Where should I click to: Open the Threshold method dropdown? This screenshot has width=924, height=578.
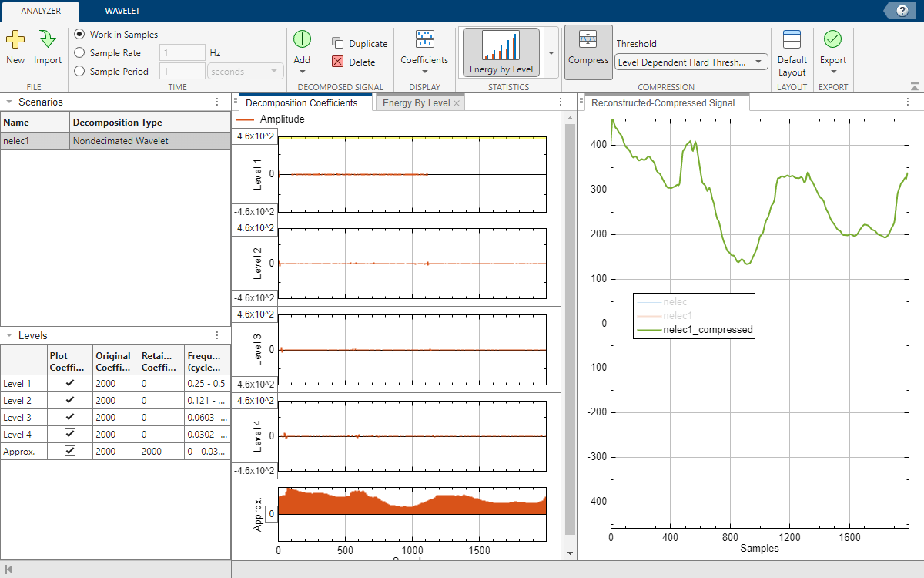tap(691, 62)
